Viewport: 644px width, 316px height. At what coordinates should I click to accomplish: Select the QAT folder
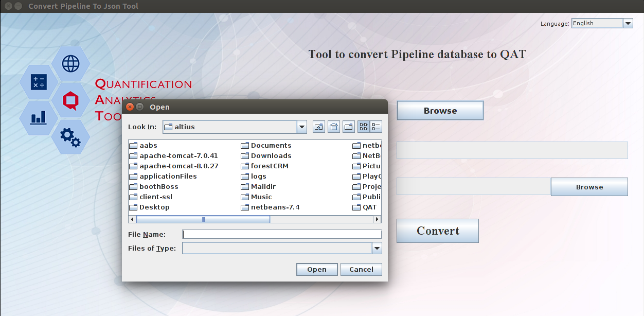coord(365,207)
